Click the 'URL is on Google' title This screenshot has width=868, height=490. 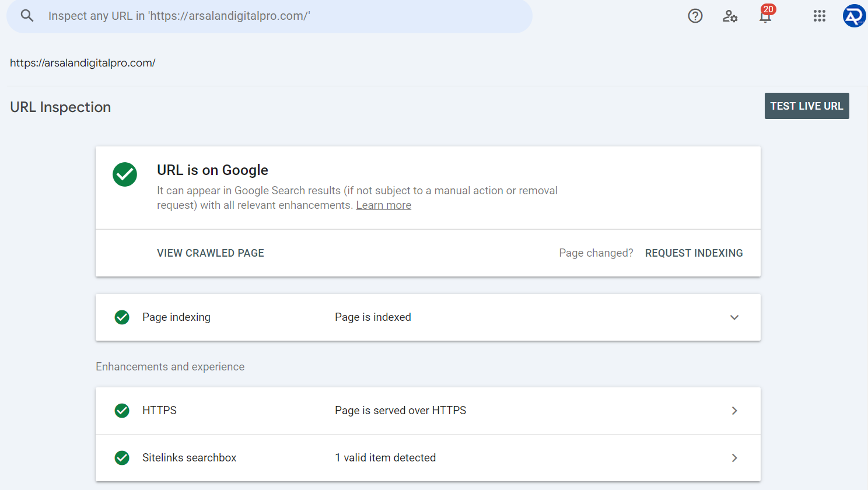[212, 170]
